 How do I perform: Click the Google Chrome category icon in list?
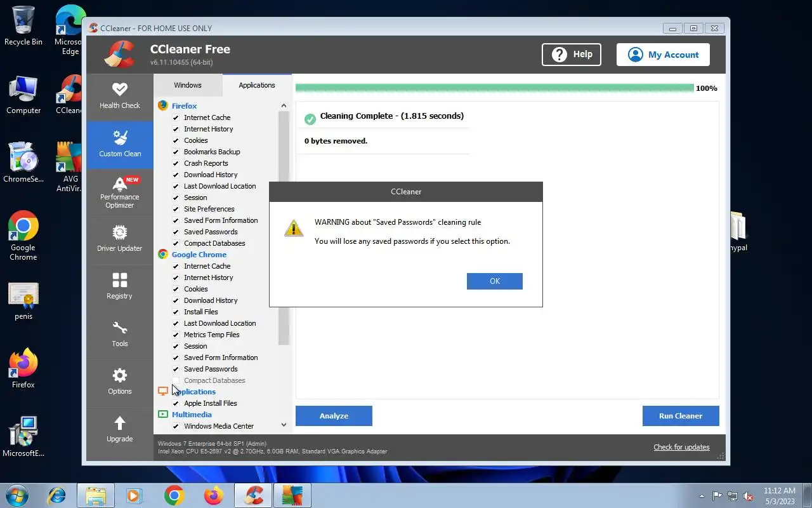point(163,255)
